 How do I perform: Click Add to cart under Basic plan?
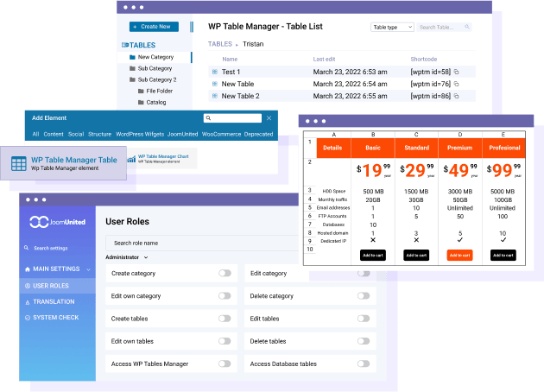point(373,256)
